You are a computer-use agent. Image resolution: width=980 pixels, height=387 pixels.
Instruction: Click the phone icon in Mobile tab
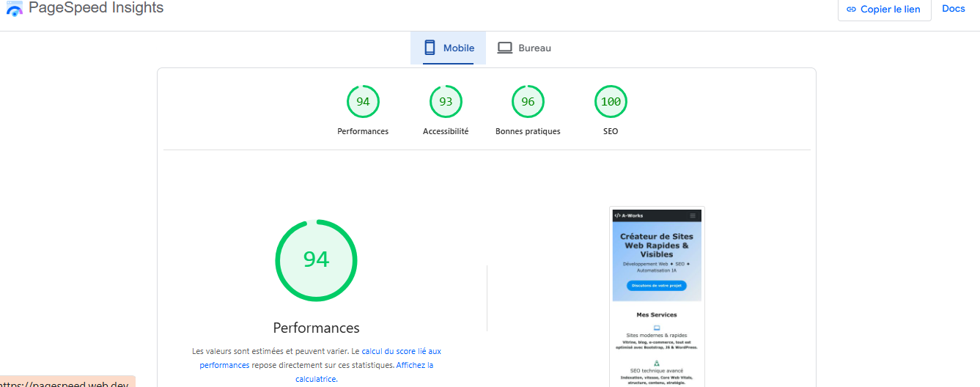coord(430,48)
